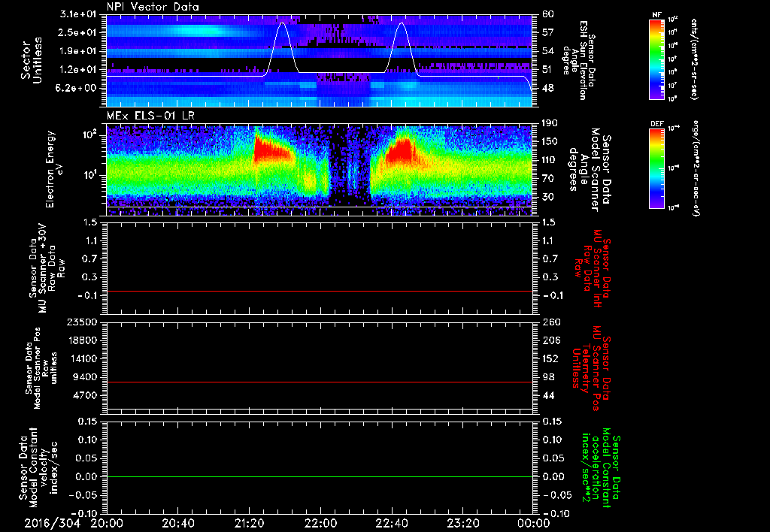This screenshot has width=770, height=532.
Task: Click the 98 telemetry tick value
Action: point(548,377)
